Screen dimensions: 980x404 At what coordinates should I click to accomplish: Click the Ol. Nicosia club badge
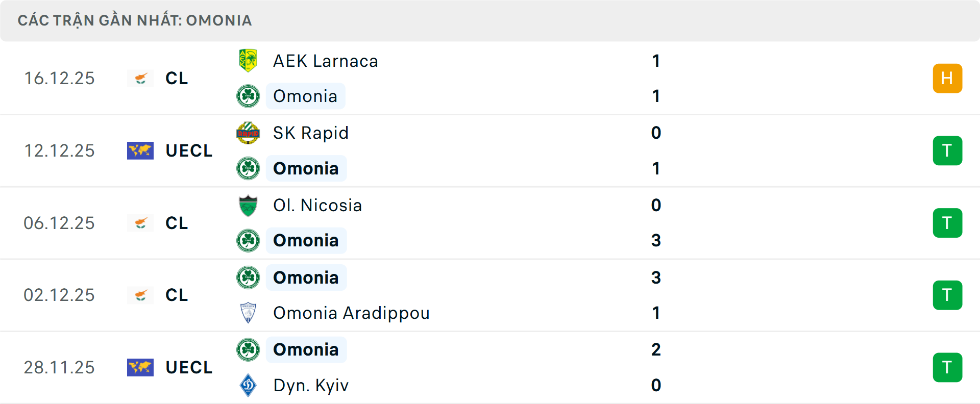pyautogui.click(x=249, y=205)
